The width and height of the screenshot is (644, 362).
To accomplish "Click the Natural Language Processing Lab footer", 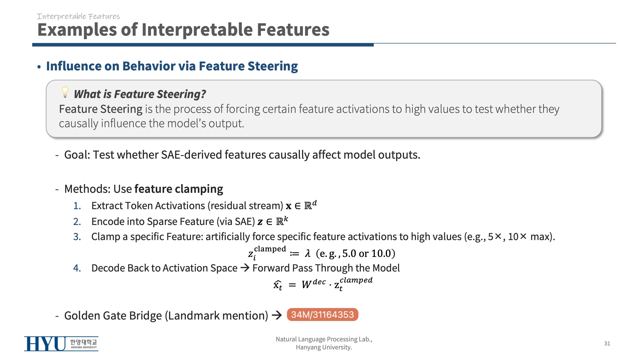I will point(324,343).
